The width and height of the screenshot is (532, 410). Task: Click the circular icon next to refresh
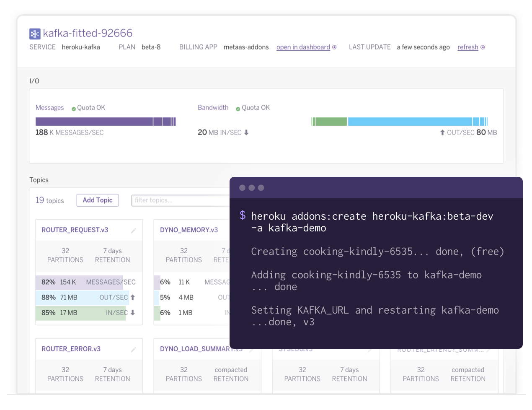483,47
